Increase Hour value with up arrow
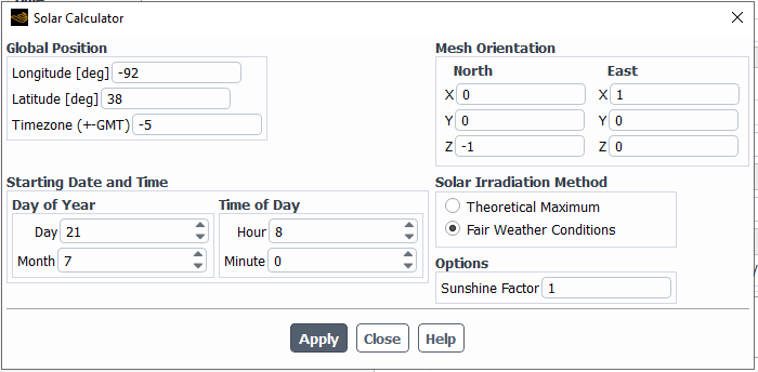The width and height of the screenshot is (758, 372). [x=409, y=226]
